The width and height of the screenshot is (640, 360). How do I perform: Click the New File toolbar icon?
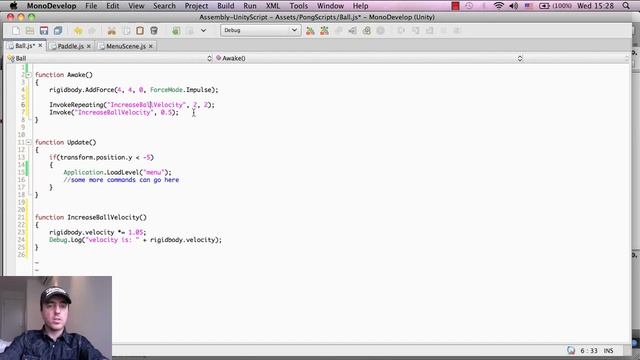point(16,31)
